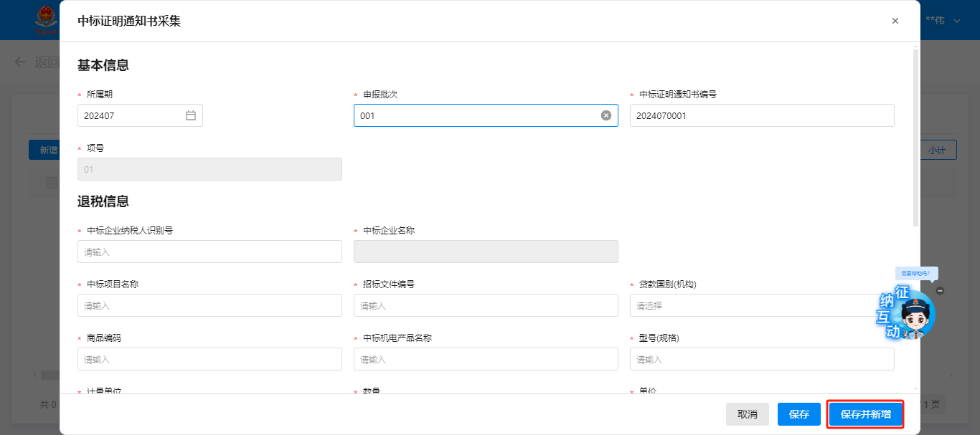Click the 新增 button behind the dialog
Viewport: 980px width, 435px height.
(44, 150)
